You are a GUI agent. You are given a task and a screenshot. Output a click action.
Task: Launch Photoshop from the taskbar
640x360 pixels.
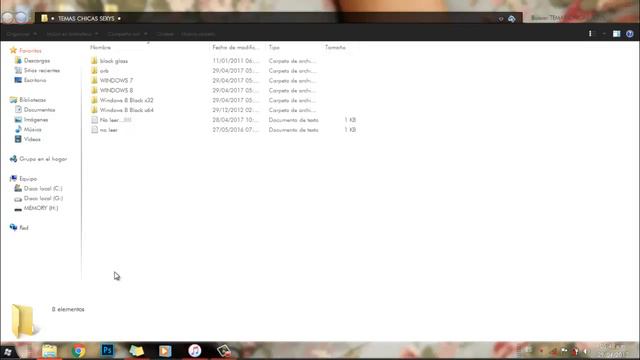coord(107,350)
